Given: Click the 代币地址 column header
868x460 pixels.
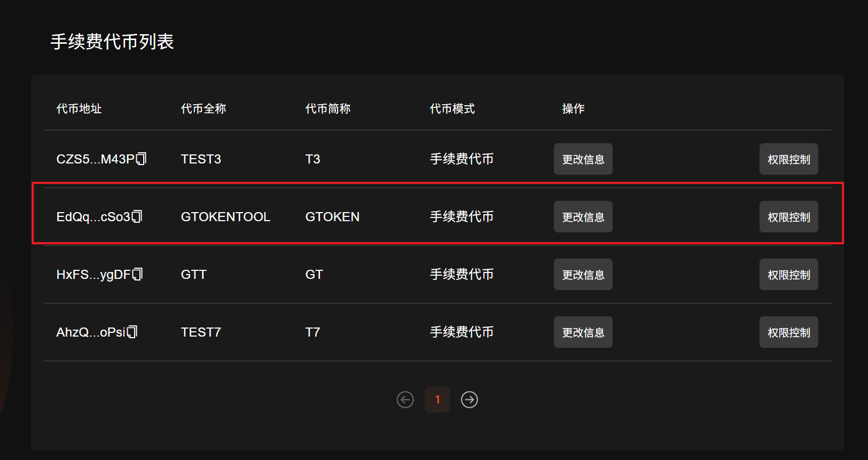Looking at the screenshot, I should click(79, 109).
